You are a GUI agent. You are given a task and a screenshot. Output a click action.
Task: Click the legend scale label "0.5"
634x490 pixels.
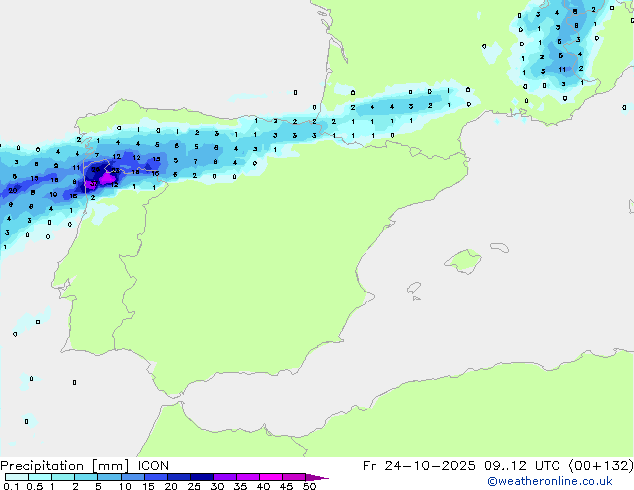35,486
